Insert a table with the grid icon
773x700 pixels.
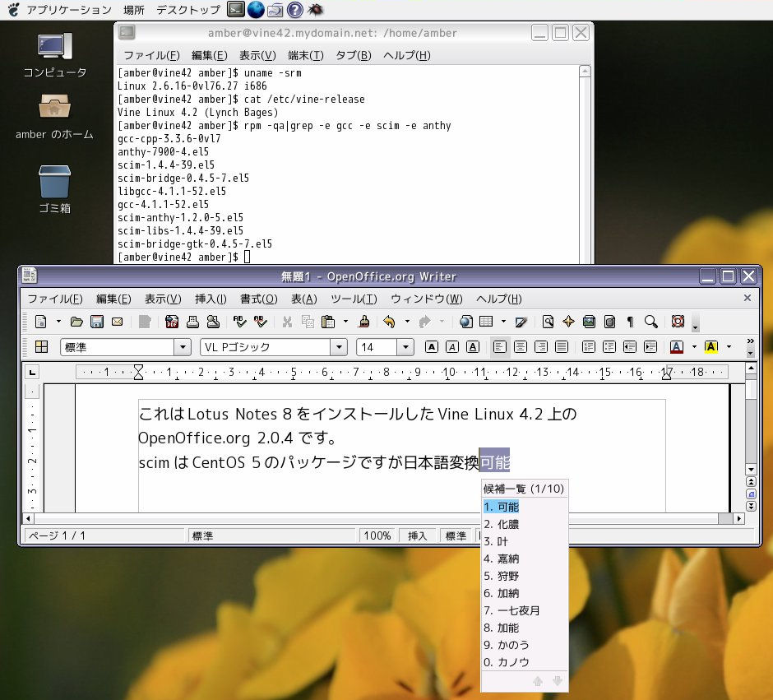click(487, 322)
